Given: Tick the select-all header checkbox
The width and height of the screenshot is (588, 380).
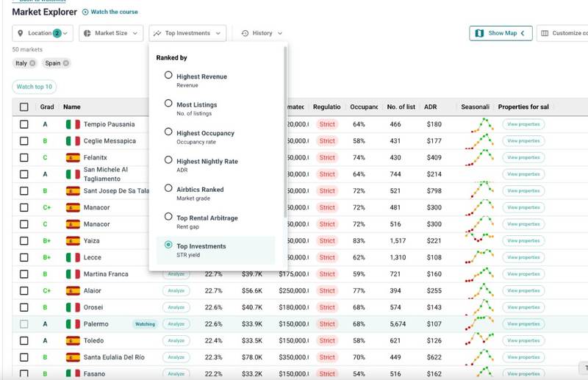Looking at the screenshot, I should [x=24, y=107].
